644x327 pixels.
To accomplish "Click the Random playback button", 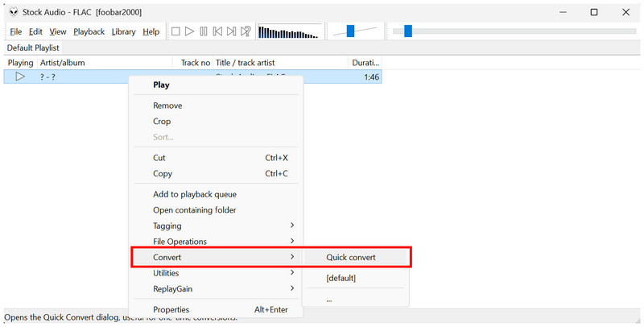I will 246,31.
